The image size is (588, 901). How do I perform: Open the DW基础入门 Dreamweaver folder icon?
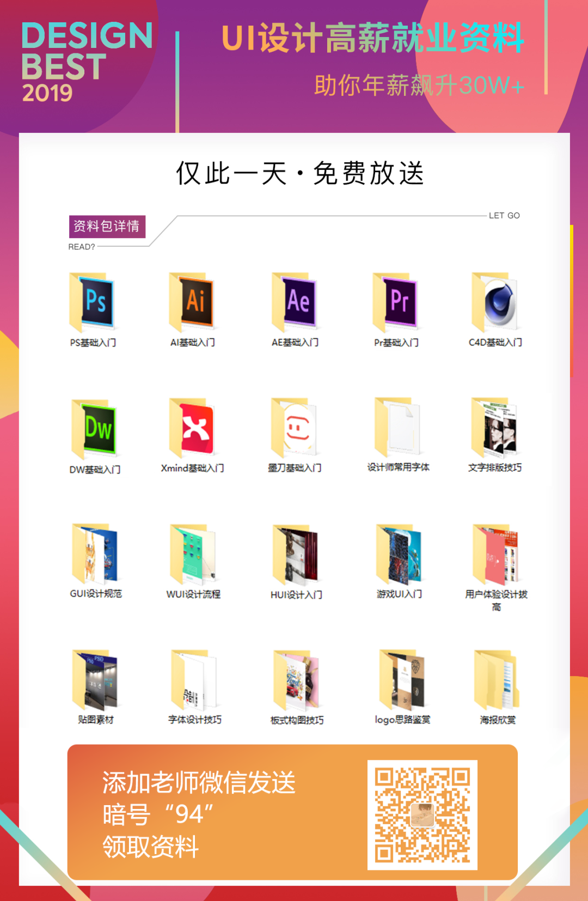coord(94,429)
